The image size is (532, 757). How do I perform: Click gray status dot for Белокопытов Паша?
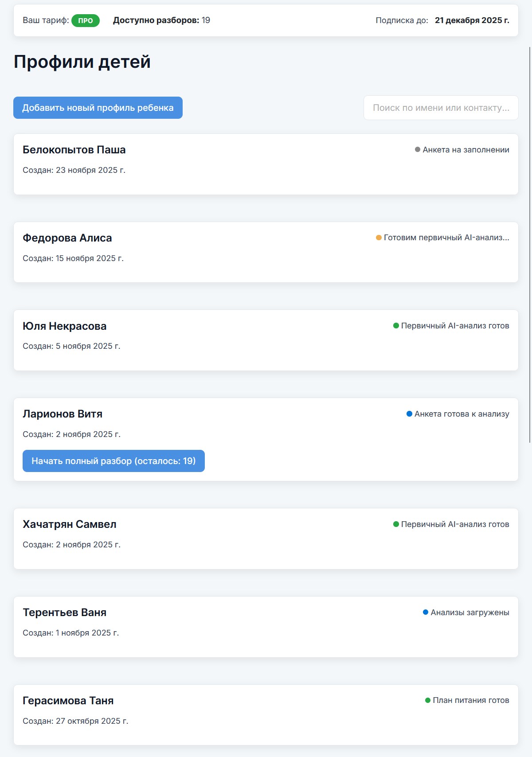pyautogui.click(x=417, y=150)
